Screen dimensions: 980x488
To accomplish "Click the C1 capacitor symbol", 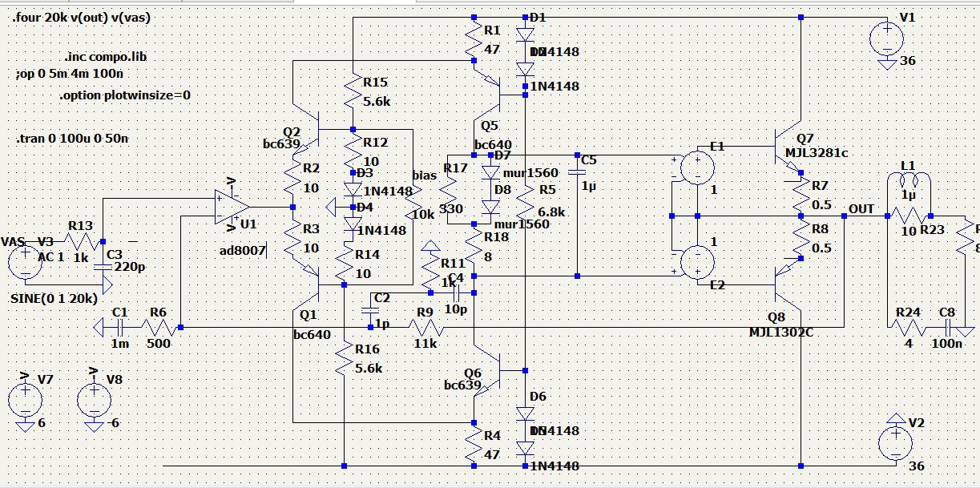I will pyautogui.click(x=119, y=327).
